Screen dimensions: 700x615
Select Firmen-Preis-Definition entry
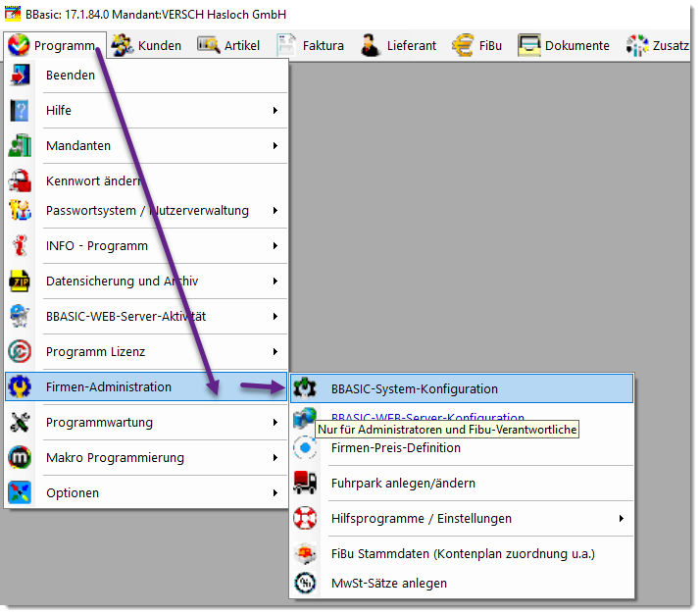pyautogui.click(x=462, y=447)
